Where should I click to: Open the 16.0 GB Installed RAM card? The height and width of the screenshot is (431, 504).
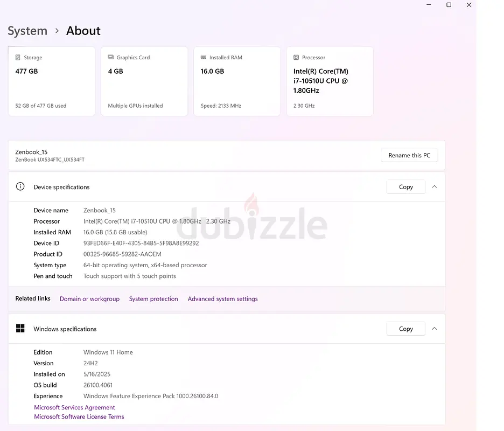coord(237,81)
